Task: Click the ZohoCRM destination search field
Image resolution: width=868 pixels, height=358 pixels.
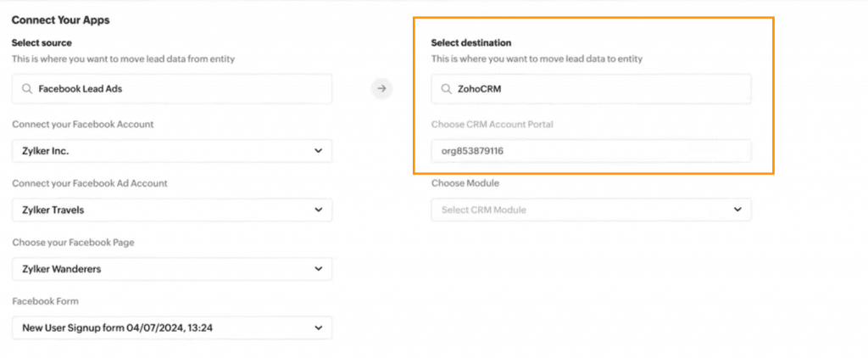Action: (x=591, y=89)
